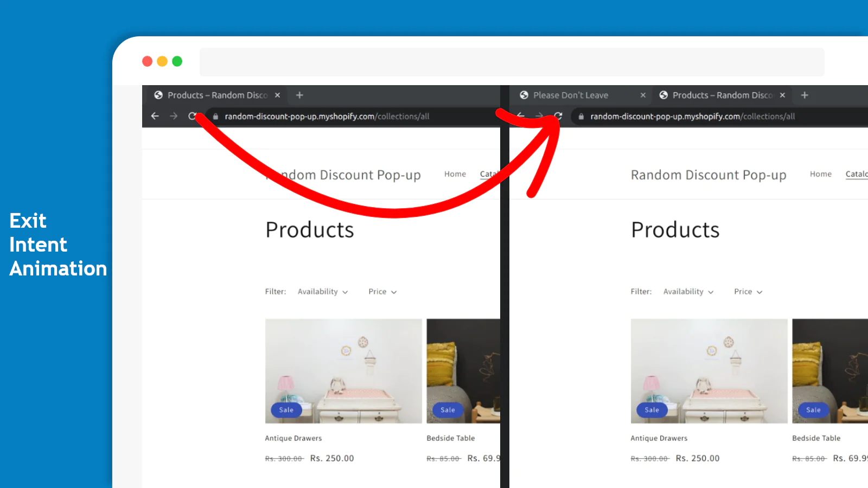
Task: Close the left window's Products tab
Action: click(277, 95)
